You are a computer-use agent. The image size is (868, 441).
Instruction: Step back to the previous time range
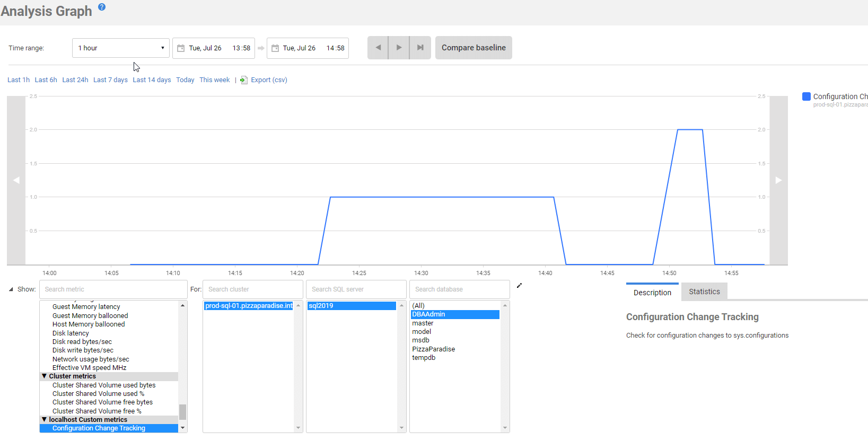(x=378, y=48)
